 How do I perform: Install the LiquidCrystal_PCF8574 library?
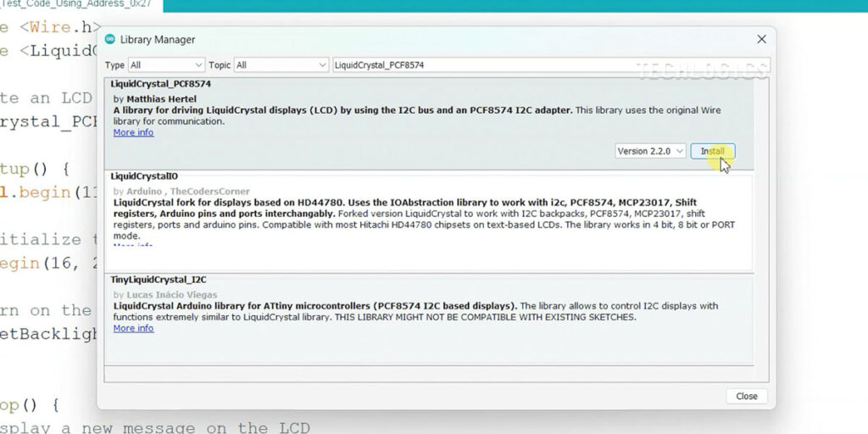(712, 152)
